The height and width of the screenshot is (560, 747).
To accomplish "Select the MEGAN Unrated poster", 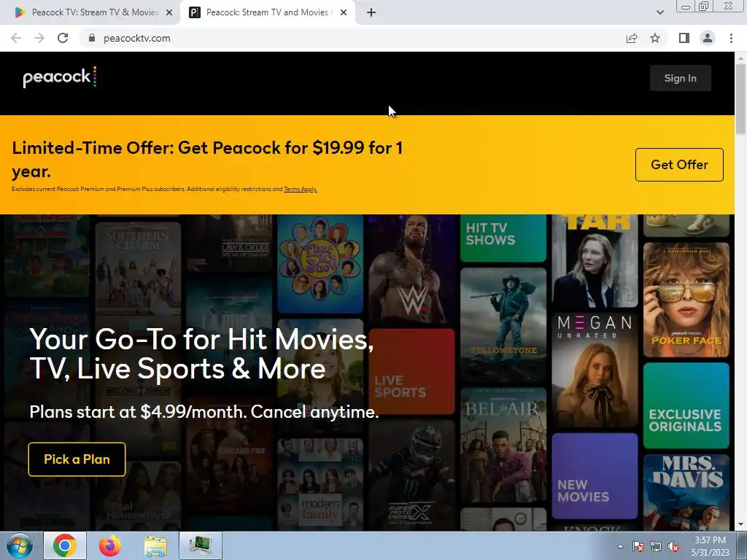I will pos(595,370).
